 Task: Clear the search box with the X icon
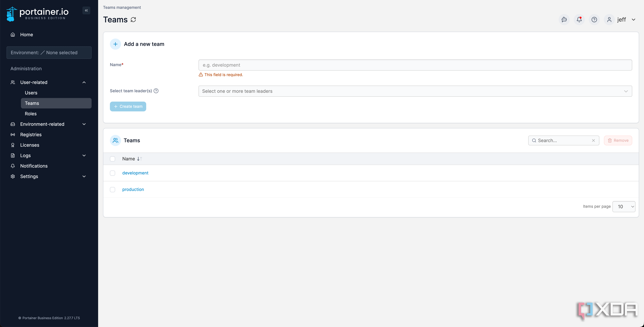tap(593, 140)
